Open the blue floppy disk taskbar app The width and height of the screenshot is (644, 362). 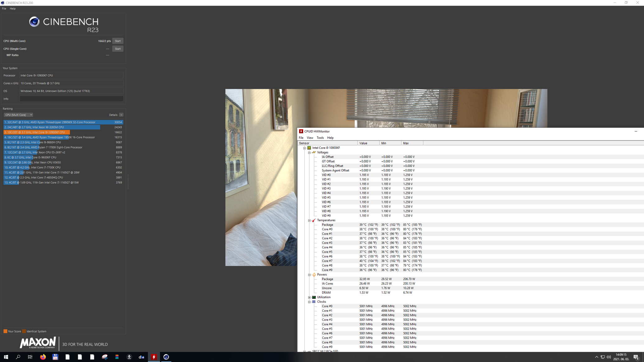[x=55, y=357]
